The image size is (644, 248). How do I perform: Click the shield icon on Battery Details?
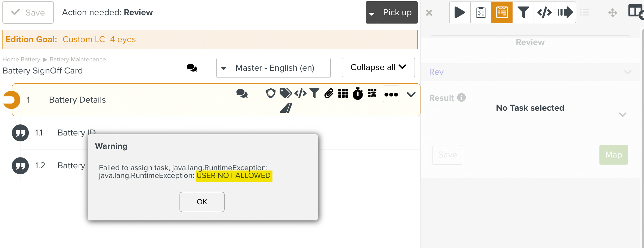click(x=271, y=93)
